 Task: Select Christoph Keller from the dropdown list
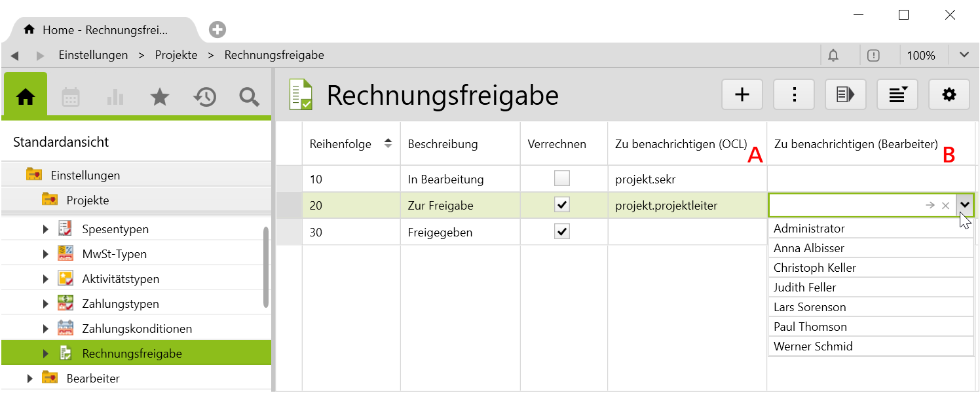814,268
